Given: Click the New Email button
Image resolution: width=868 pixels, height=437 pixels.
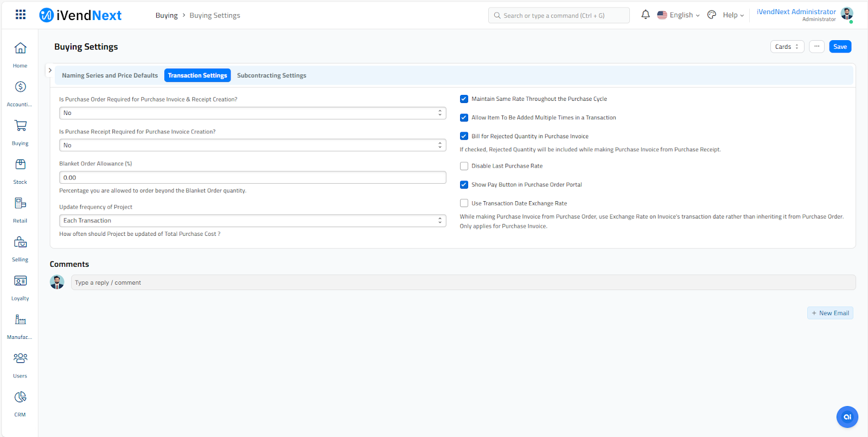Looking at the screenshot, I should click(x=830, y=313).
